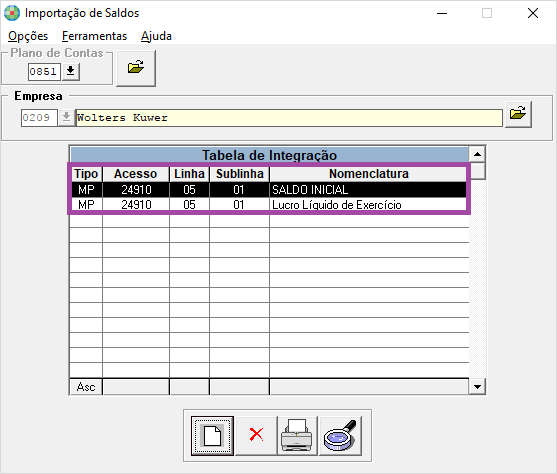The image size is (557, 474).
Task: Select the Lucro Líquido de Exercício row
Action: point(269,205)
